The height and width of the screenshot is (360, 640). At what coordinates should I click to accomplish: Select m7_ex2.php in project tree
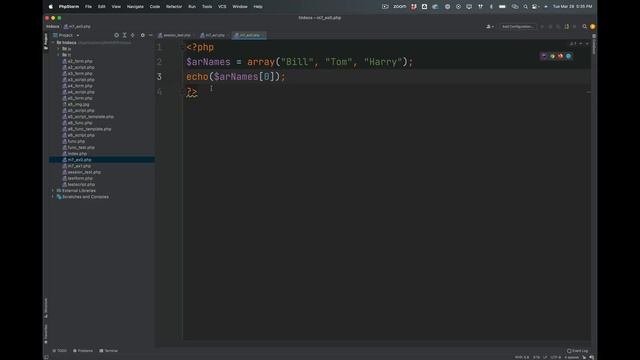pyautogui.click(x=79, y=160)
